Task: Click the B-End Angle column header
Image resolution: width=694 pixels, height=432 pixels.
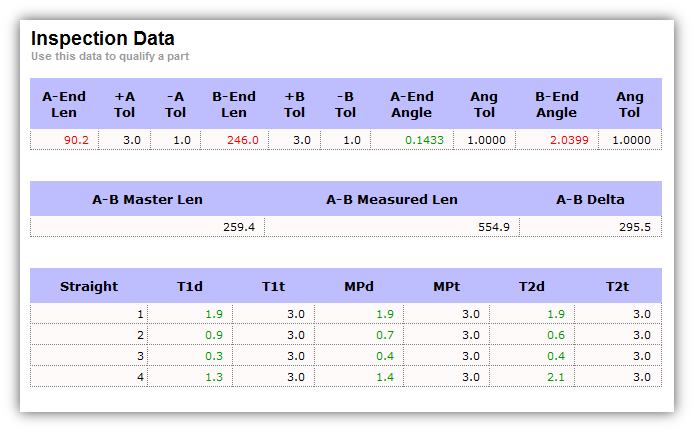Action: 556,105
